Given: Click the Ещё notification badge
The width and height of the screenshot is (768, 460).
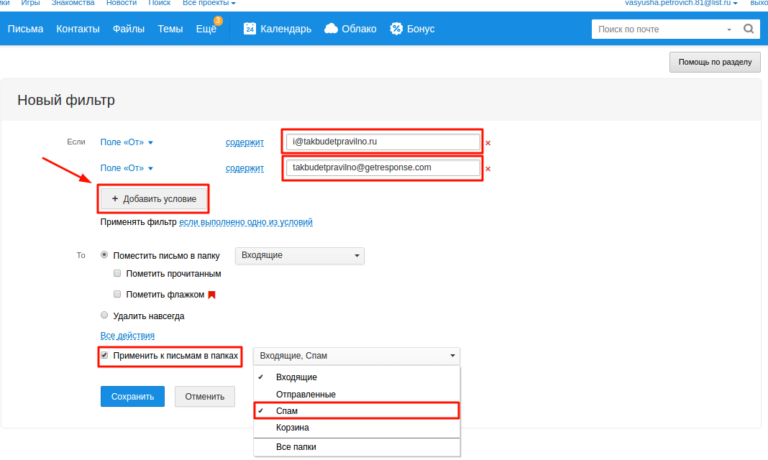Looking at the screenshot, I should (x=218, y=20).
